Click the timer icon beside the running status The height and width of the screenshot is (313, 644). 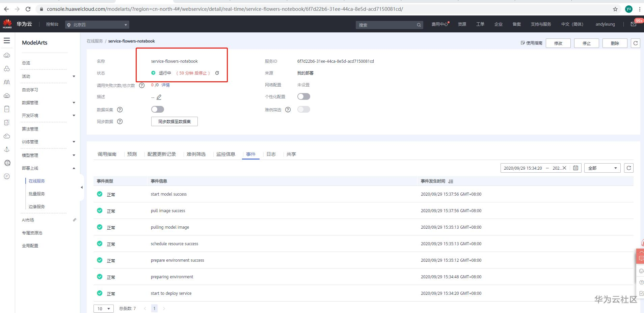pyautogui.click(x=217, y=73)
